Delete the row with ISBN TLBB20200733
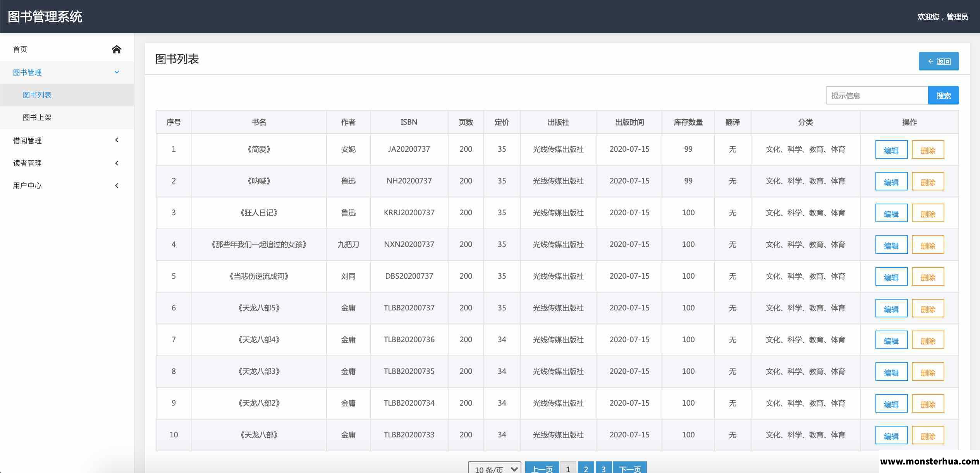 (928, 435)
